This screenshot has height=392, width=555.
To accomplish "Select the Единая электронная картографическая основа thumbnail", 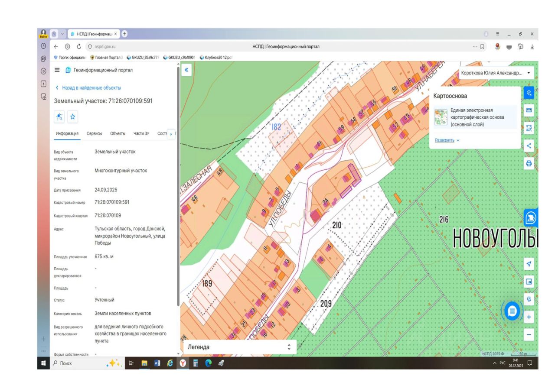I will tap(441, 117).
